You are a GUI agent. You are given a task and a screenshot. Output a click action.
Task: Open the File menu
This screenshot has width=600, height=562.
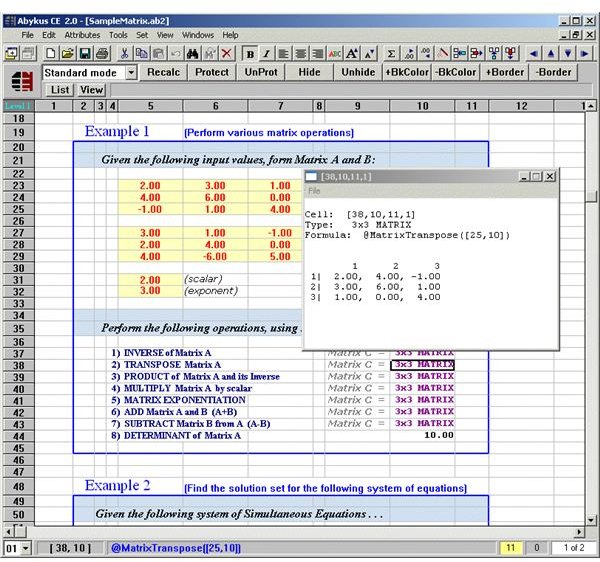point(27,35)
